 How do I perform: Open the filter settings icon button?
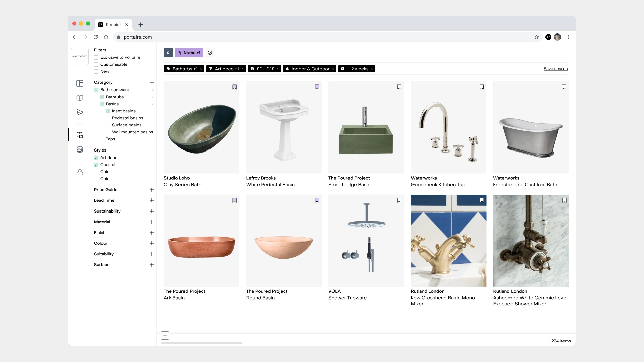168,53
